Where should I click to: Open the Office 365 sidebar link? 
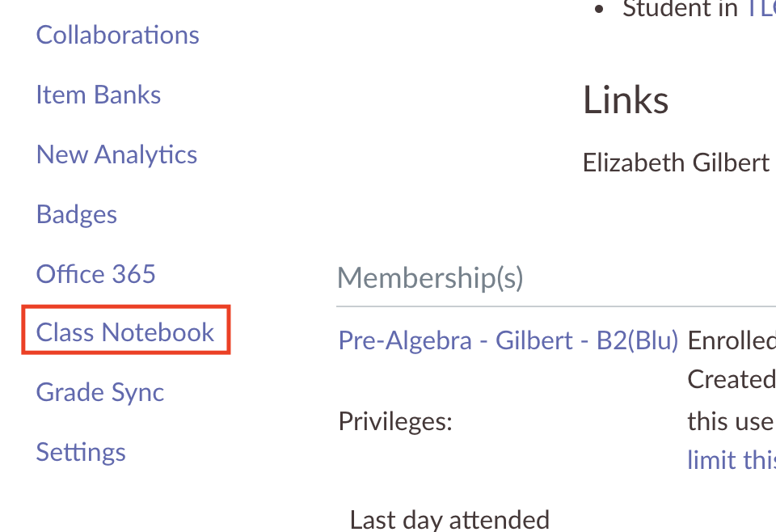point(95,273)
